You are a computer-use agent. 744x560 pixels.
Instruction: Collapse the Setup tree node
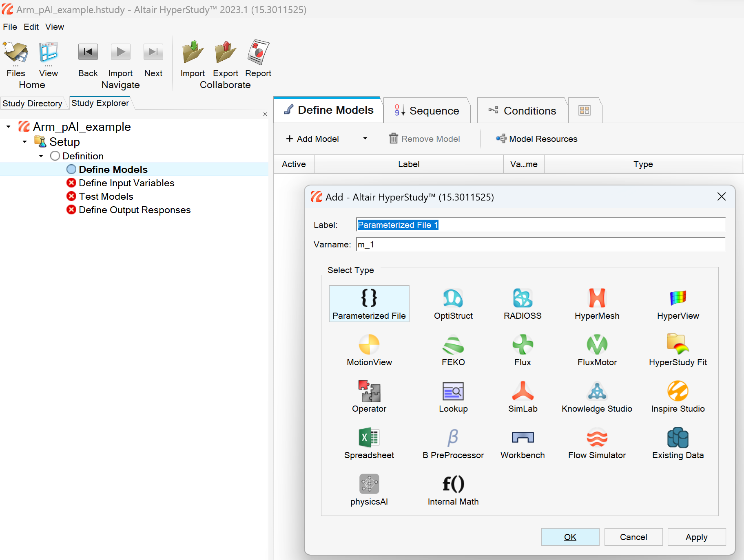coord(25,142)
